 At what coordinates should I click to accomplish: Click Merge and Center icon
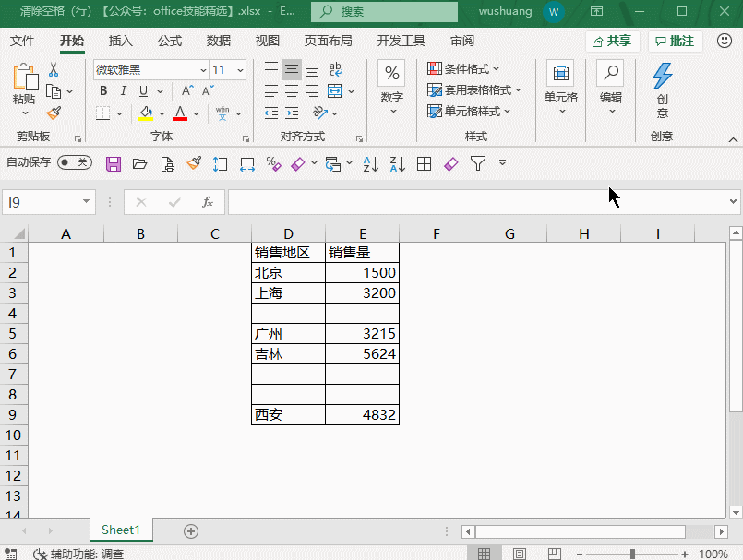[334, 91]
